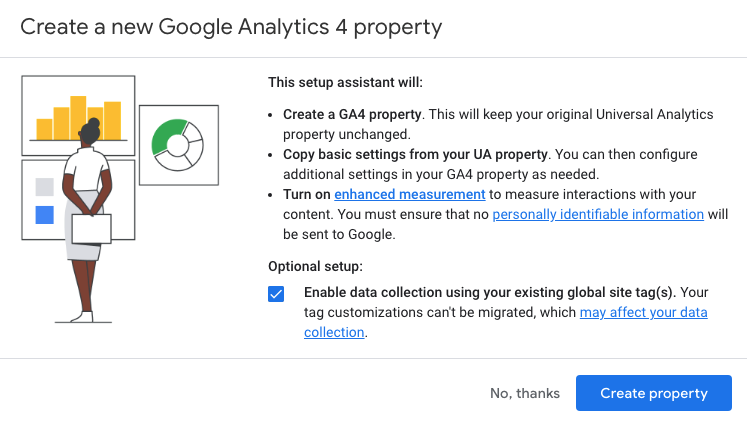This screenshot has height=421, width=747.
Task: Click the white laptop held by woman
Action: pyautogui.click(x=91, y=229)
